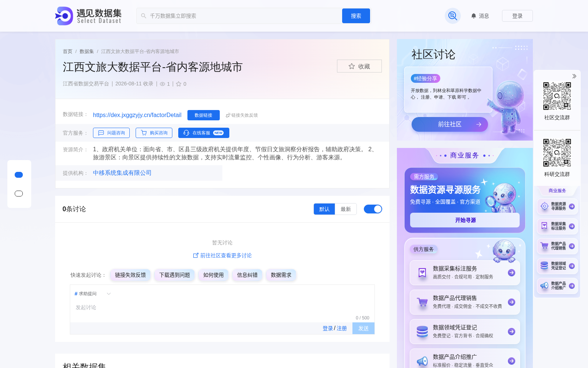This screenshot has height=368, width=588.
Task: Select quick topic 信息纠错
Action: (x=247, y=275)
